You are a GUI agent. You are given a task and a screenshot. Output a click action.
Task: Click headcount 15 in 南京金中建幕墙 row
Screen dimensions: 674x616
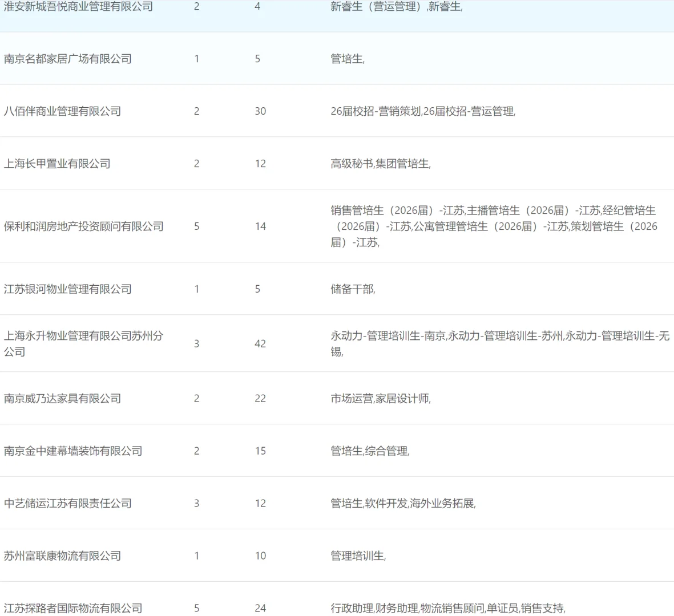pyautogui.click(x=260, y=451)
